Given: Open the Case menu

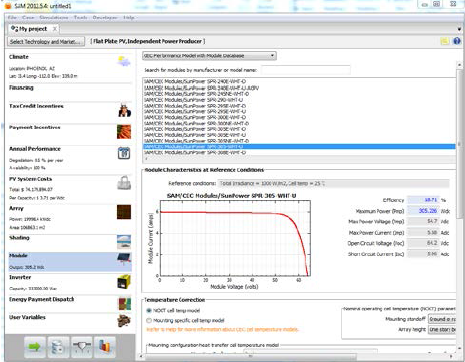Looking at the screenshot, I should 28,17.
